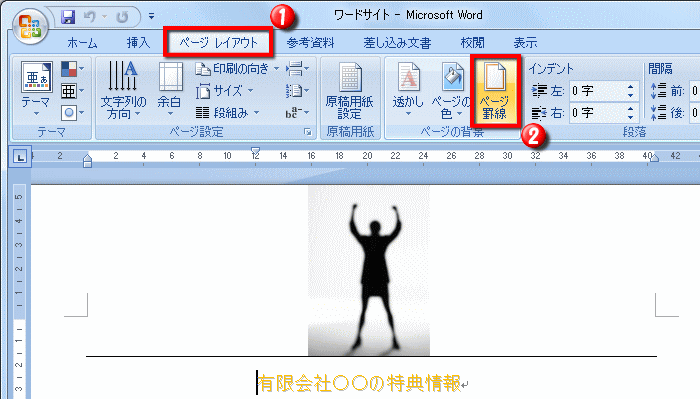Click the インデント group label
Image resolution: width=700 pixels, height=399 pixels.
tap(551, 69)
